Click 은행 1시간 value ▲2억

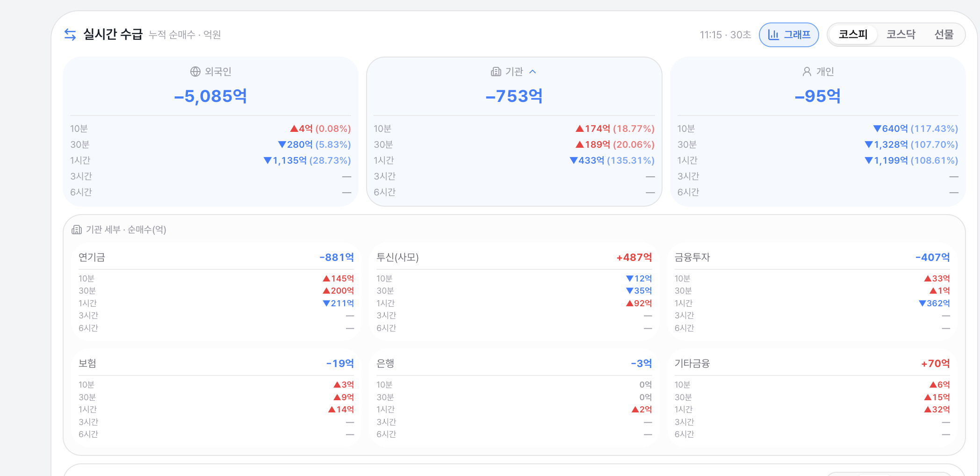point(641,409)
